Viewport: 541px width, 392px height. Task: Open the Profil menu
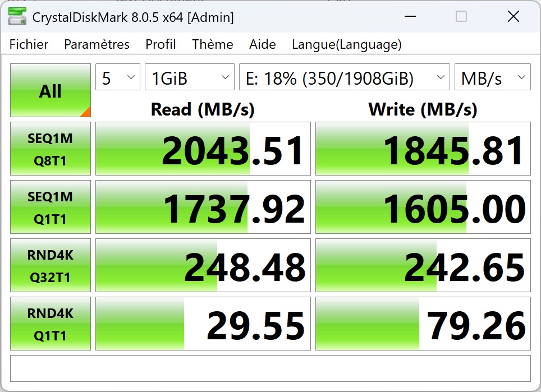pyautogui.click(x=161, y=44)
